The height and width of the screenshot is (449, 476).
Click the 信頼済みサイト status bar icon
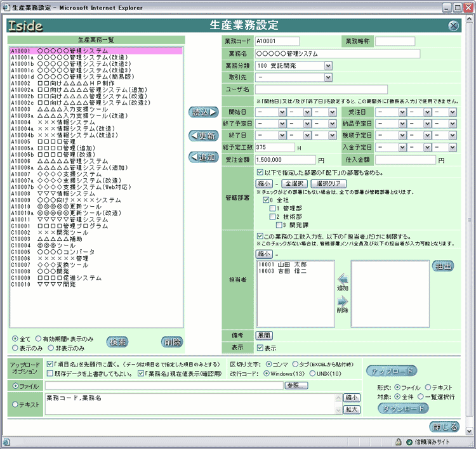click(x=409, y=442)
